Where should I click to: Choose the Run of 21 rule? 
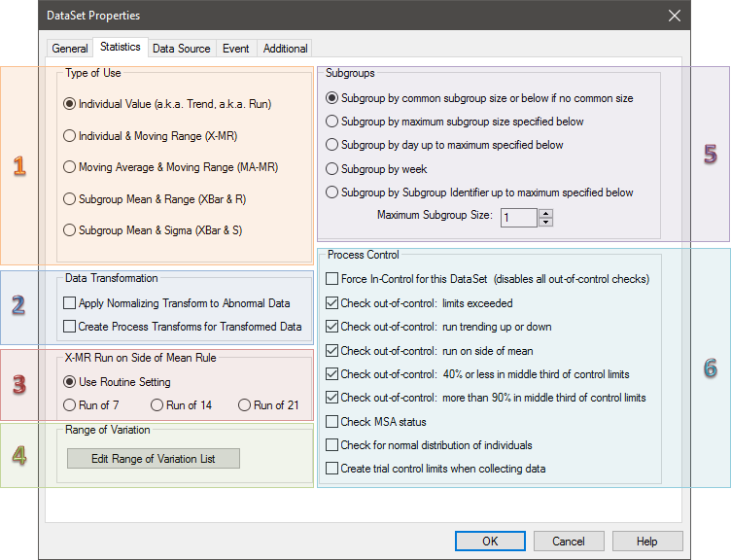click(245, 404)
